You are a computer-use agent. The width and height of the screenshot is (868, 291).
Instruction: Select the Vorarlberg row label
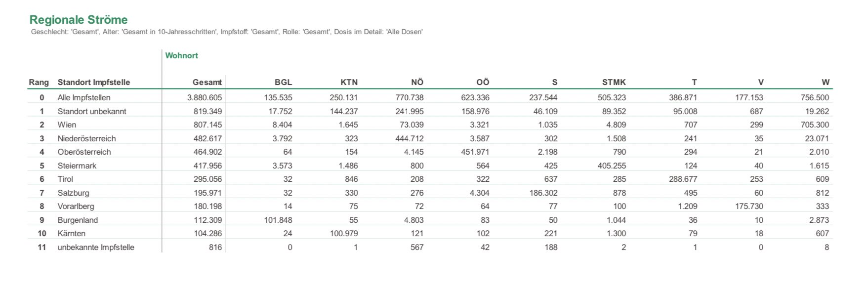[x=76, y=206]
